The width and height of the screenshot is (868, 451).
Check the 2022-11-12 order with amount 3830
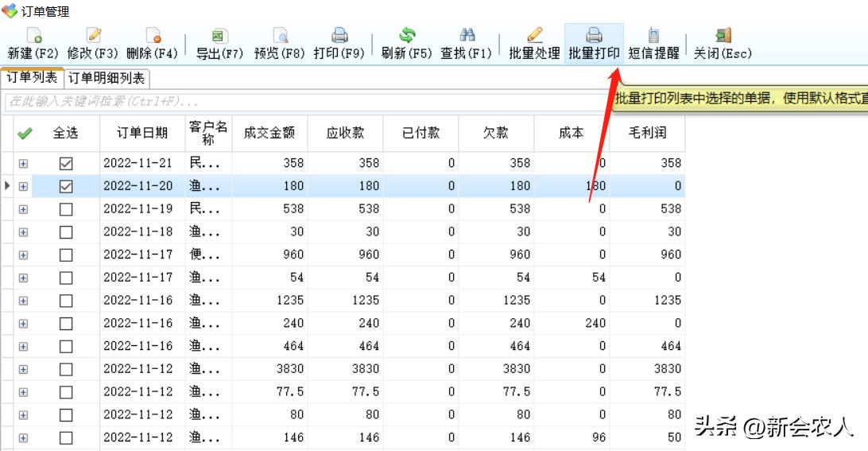[x=66, y=369]
